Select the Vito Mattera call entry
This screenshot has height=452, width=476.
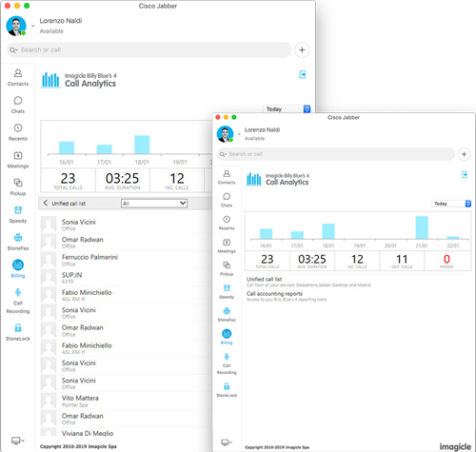pyautogui.click(x=127, y=401)
